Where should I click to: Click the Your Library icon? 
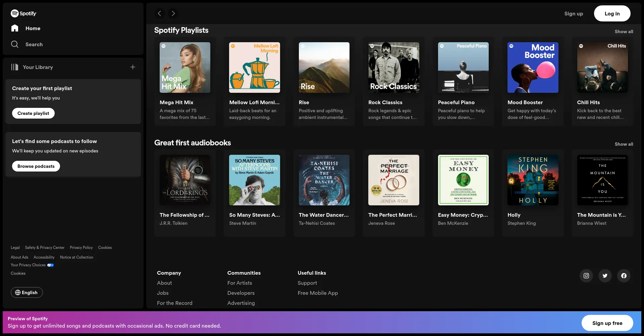point(15,67)
